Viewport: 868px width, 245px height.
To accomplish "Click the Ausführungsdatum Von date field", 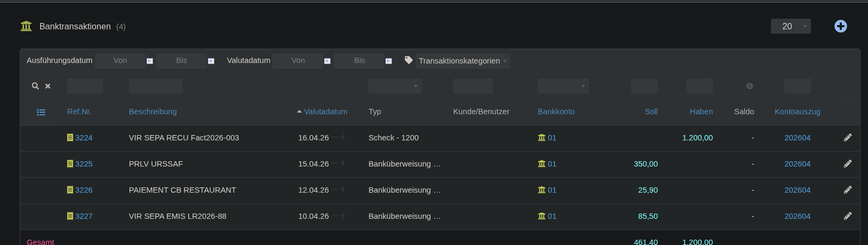I will point(120,61).
